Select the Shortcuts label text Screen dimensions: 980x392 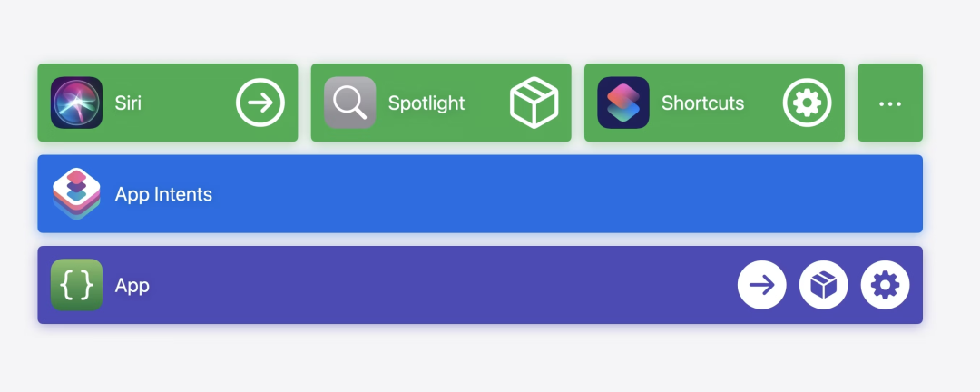pos(702,103)
